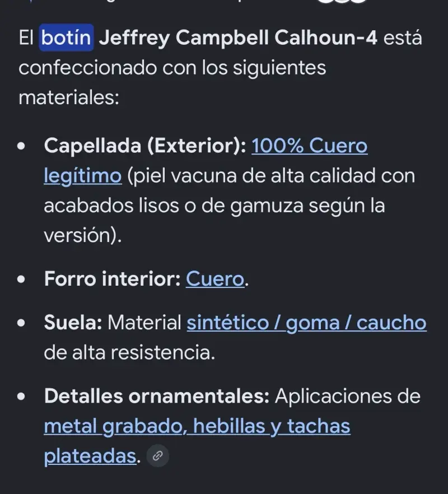Click the "Suela:" bold label

point(73,323)
